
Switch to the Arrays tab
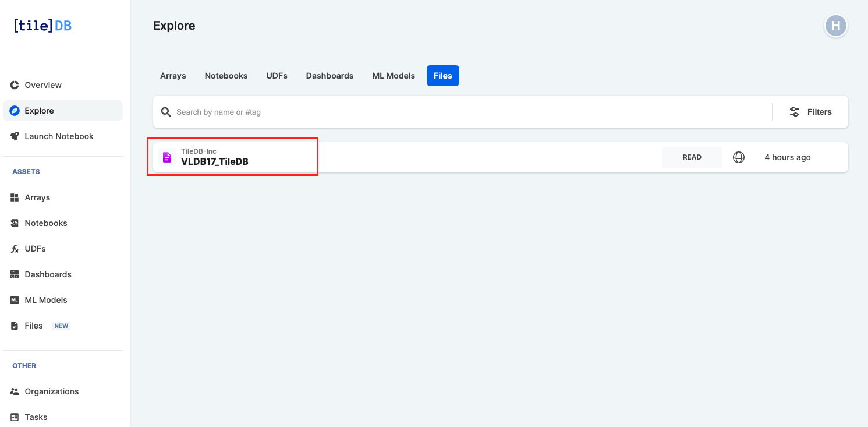pos(173,76)
